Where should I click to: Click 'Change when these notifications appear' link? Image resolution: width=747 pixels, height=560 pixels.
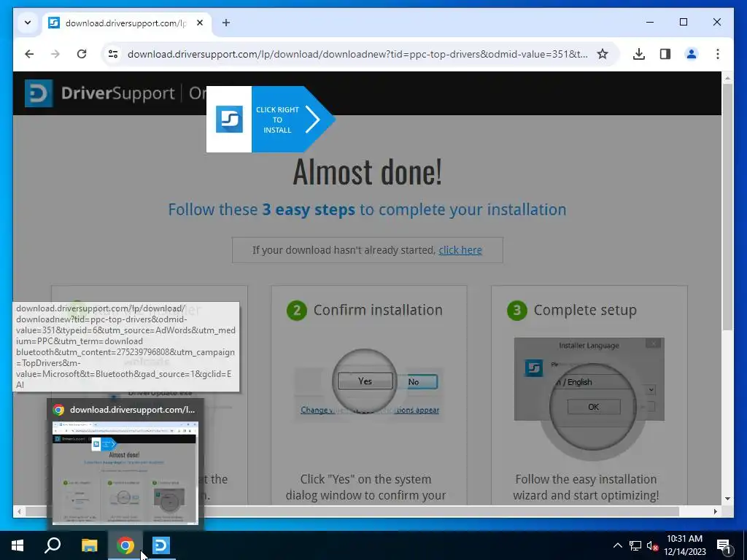(370, 410)
